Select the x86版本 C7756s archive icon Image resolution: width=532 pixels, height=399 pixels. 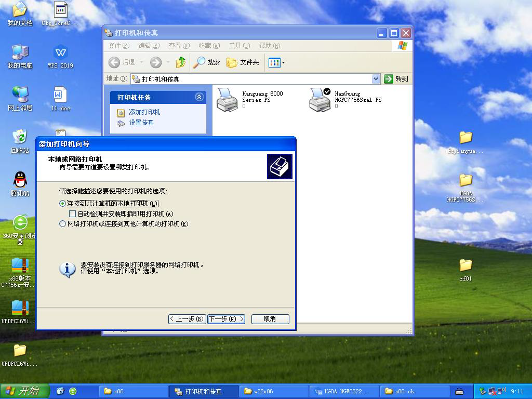click(20, 272)
